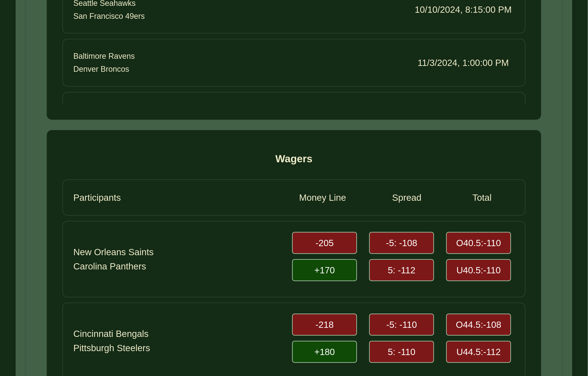This screenshot has width=588, height=376.
Task: Pick Bengals spread -5: -110
Action: [401, 325]
